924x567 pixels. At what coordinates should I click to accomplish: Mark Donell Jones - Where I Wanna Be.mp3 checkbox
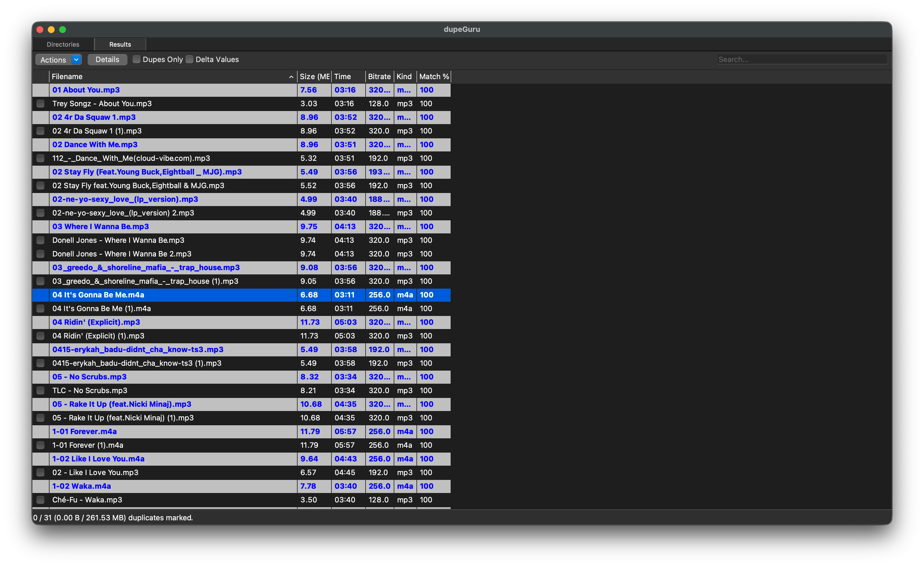tap(40, 240)
